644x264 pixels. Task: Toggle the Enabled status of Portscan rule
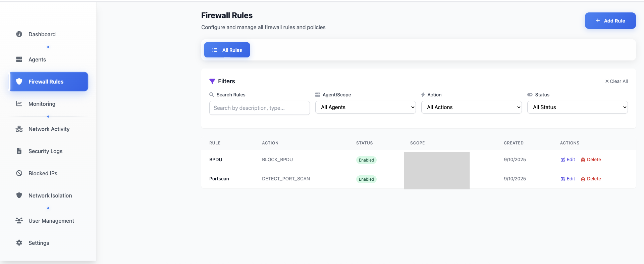[x=366, y=179]
